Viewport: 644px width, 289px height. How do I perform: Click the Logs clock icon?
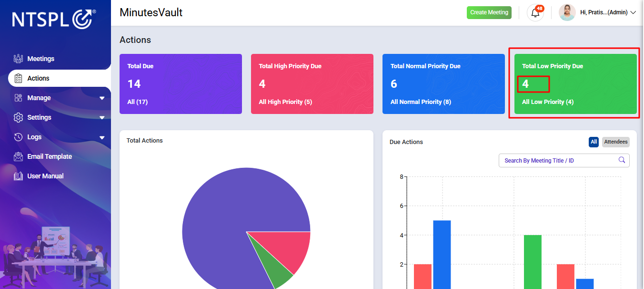19,137
